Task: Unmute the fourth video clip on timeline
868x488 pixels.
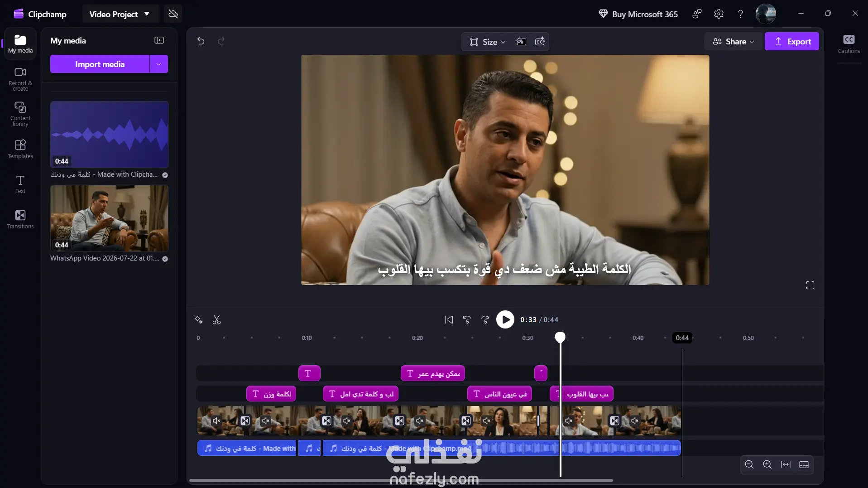Action: tap(420, 420)
